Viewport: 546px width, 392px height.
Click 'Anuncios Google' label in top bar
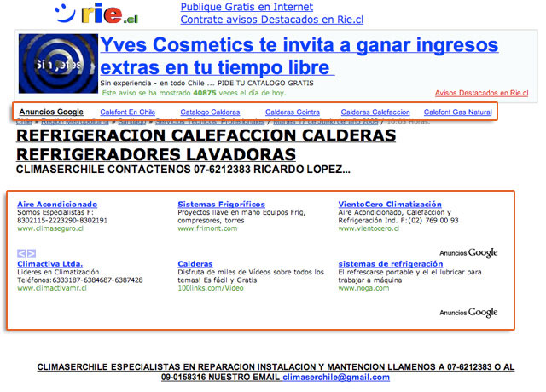tap(51, 112)
